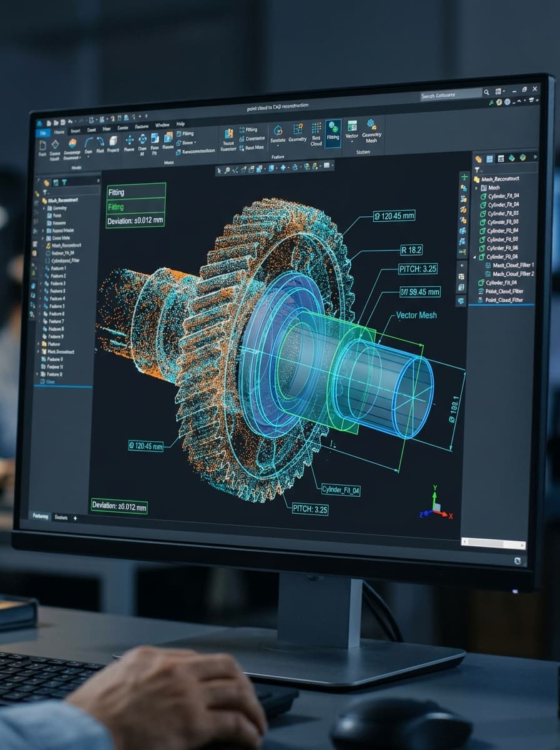
Task: Switch to the Features bottom tab
Action: pos(41,517)
